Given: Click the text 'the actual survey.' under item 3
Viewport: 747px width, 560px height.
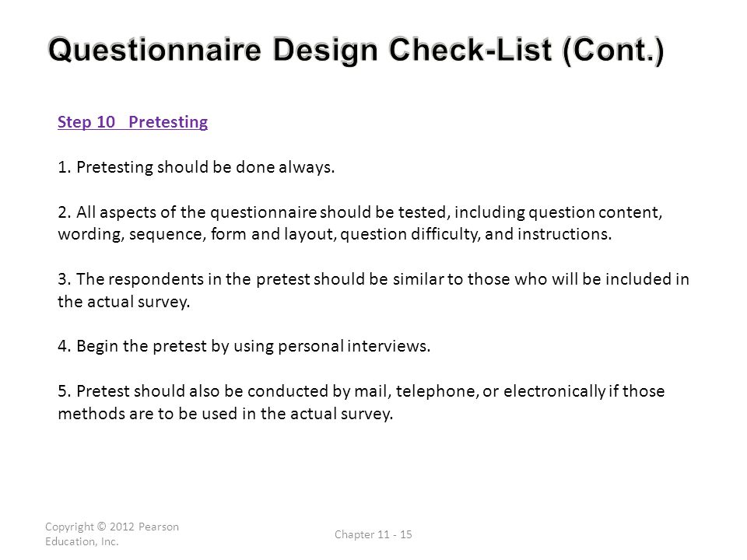Looking at the screenshot, I should coord(124,302).
